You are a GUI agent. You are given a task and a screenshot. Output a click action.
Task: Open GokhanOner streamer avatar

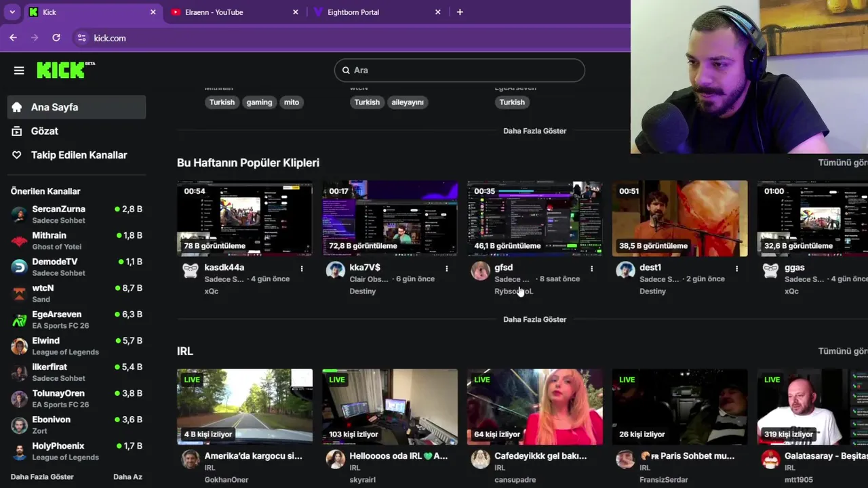[x=191, y=459]
